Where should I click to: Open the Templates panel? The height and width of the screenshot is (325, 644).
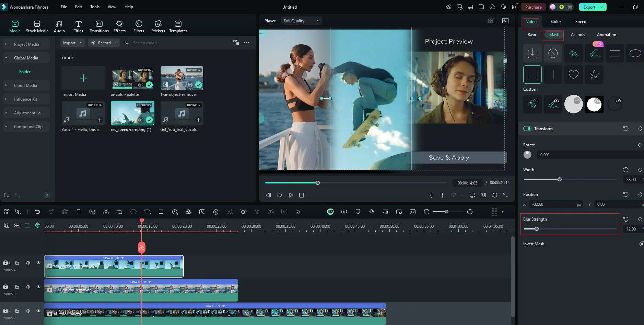point(178,26)
